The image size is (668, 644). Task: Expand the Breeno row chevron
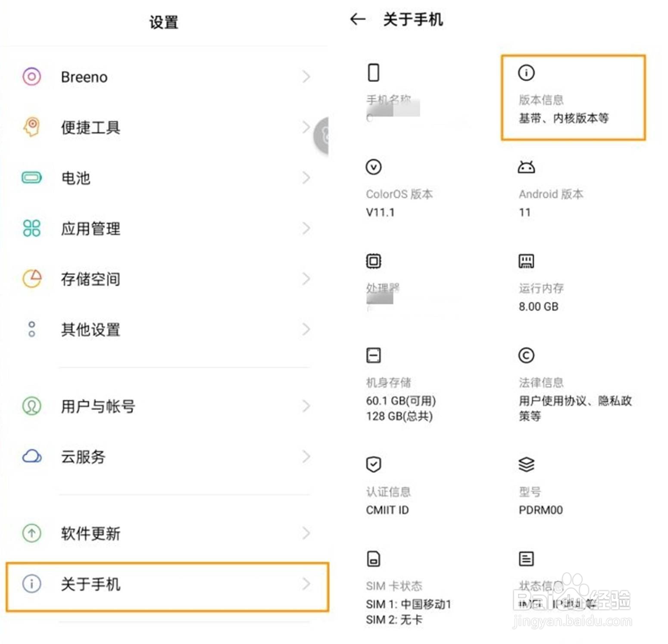click(x=306, y=77)
